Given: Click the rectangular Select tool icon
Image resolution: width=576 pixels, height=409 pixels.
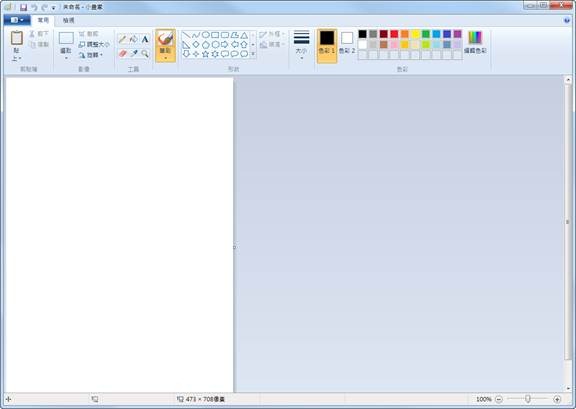Looking at the screenshot, I should tap(66, 38).
